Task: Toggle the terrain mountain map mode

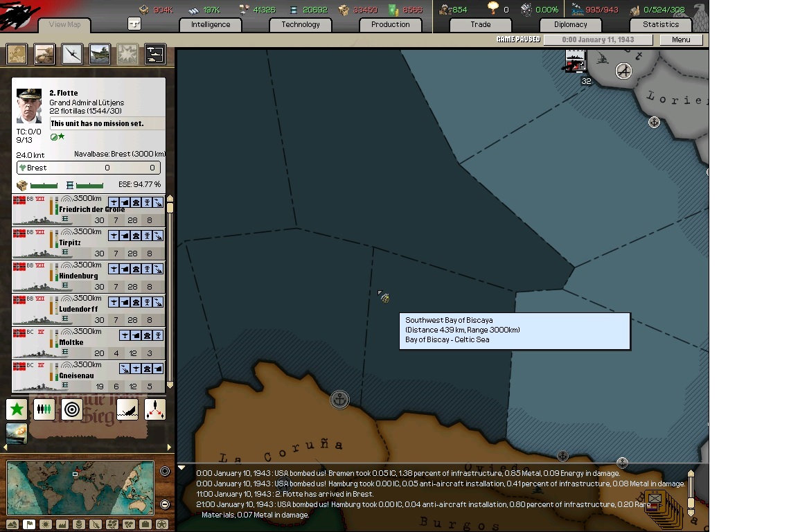Action: click(x=12, y=524)
